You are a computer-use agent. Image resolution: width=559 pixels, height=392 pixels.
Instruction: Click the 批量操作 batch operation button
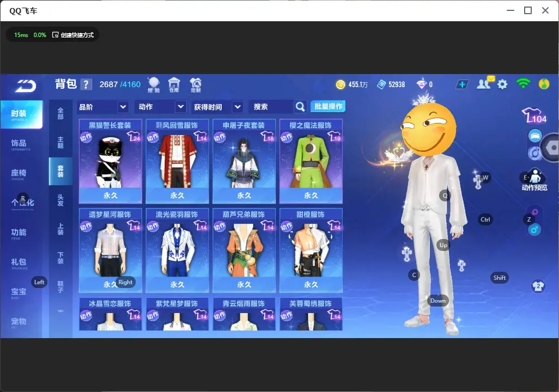pyautogui.click(x=328, y=107)
